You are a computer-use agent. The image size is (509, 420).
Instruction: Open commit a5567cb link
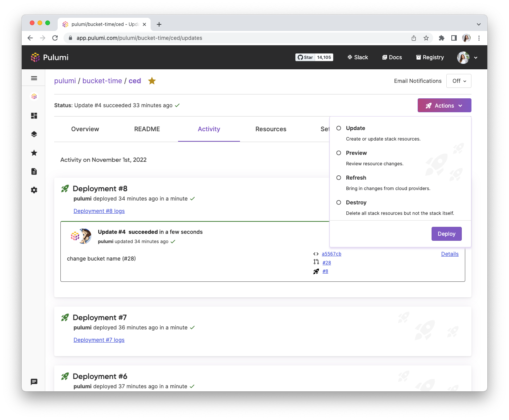click(332, 254)
